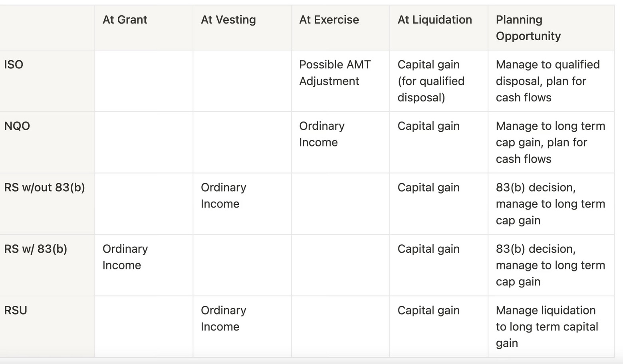
Task: Click the "Planning Opportunity" column header
Action: 528,28
